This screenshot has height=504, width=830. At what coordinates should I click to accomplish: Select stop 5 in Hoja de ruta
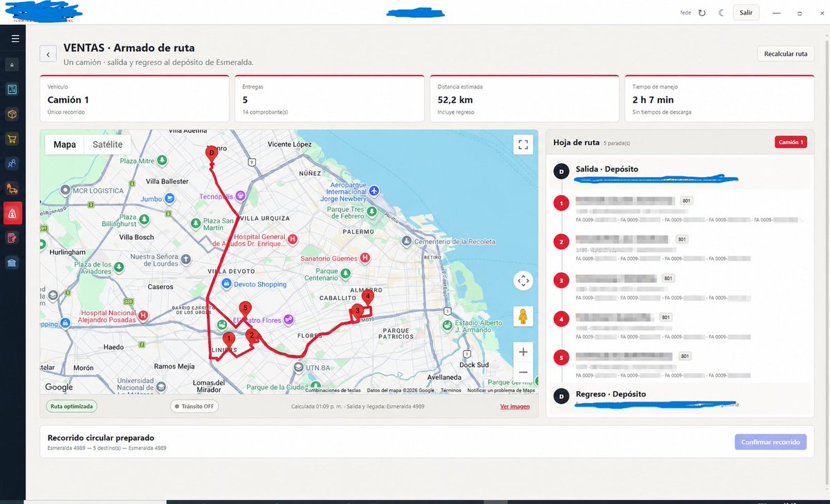tap(680, 365)
